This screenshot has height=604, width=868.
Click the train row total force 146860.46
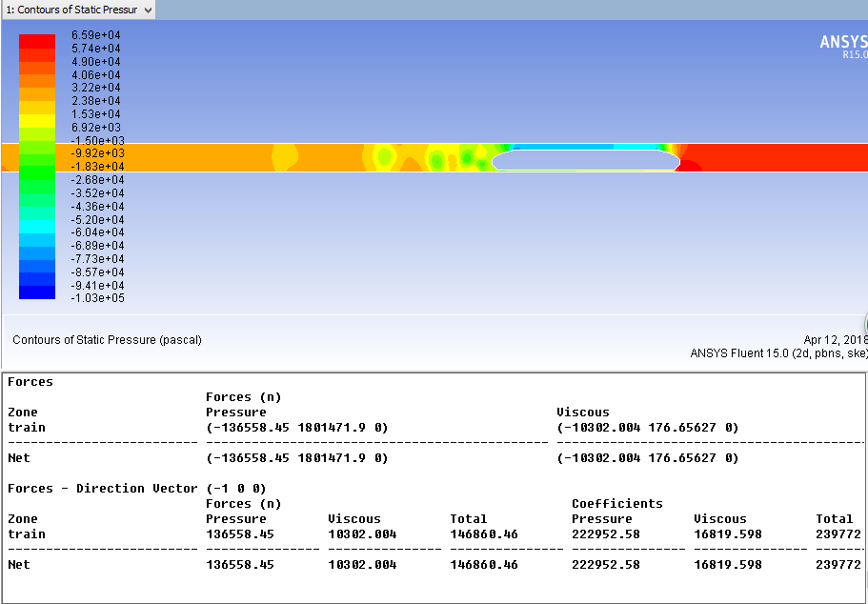484,534
